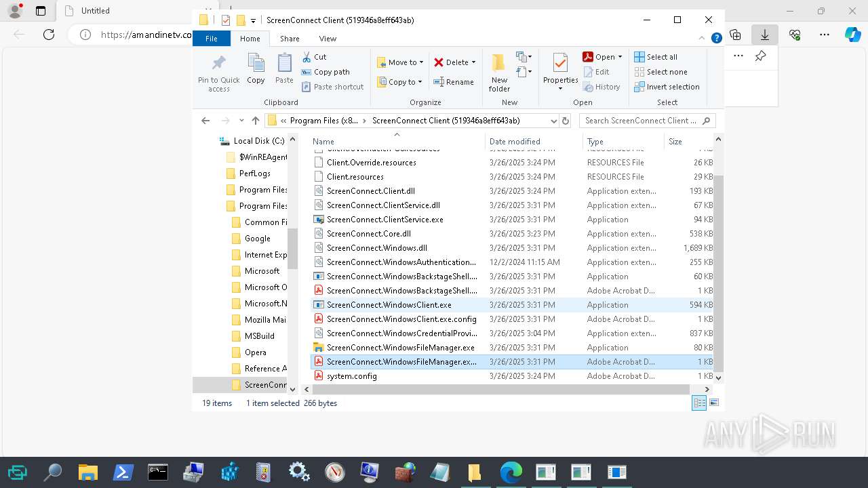Click Select all in ribbon
Screen dimensions: 868x488
656,57
